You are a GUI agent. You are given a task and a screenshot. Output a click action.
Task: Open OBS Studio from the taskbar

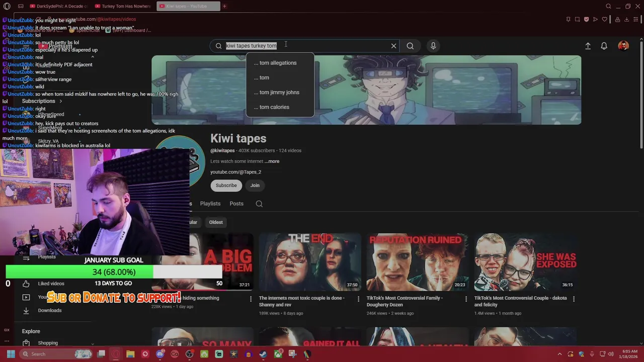[189, 354]
